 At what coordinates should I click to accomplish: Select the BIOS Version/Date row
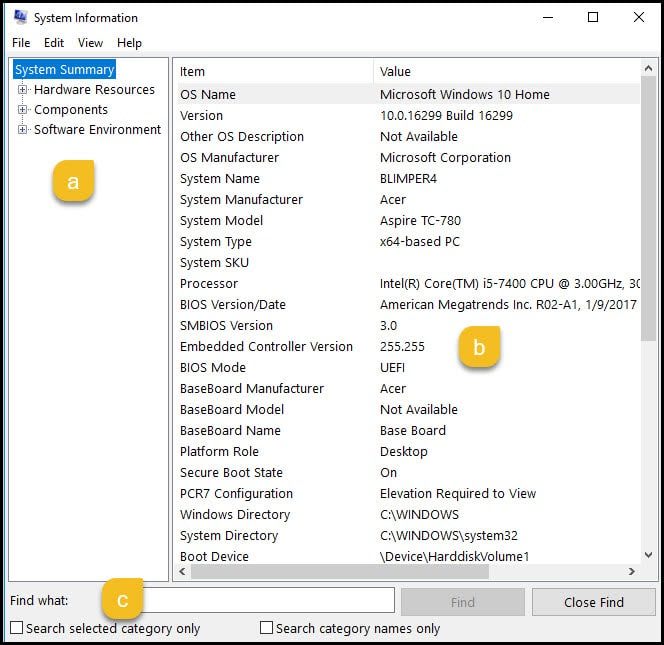tap(407, 305)
